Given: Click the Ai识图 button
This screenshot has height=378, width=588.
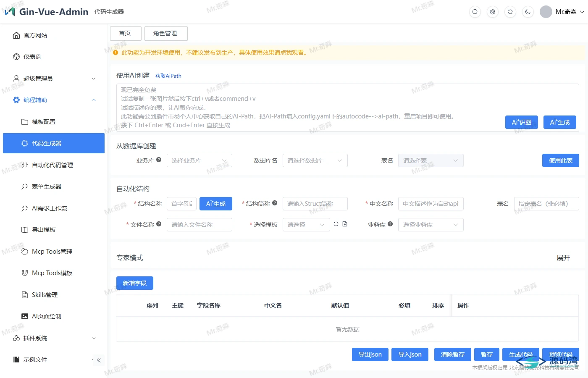Looking at the screenshot, I should click(x=522, y=122).
